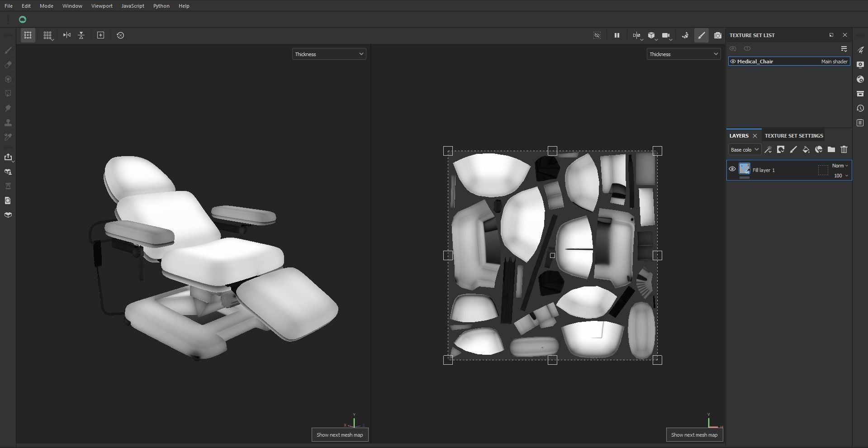Image resolution: width=868 pixels, height=448 pixels.
Task: Open the smart material dropdown in Layers
Action: pos(819,149)
